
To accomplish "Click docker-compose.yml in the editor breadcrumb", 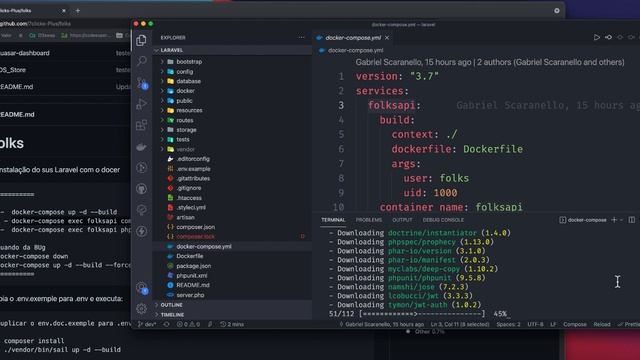I will point(355,51).
